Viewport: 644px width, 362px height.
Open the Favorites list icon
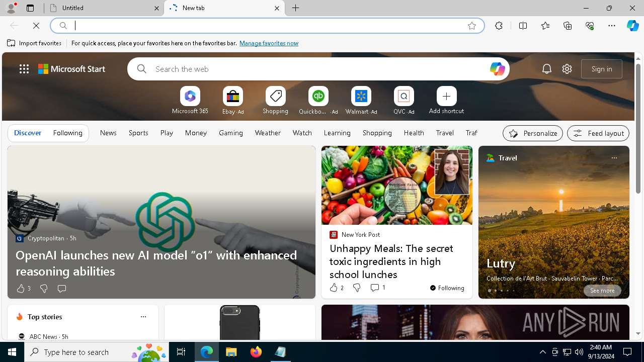(x=545, y=26)
